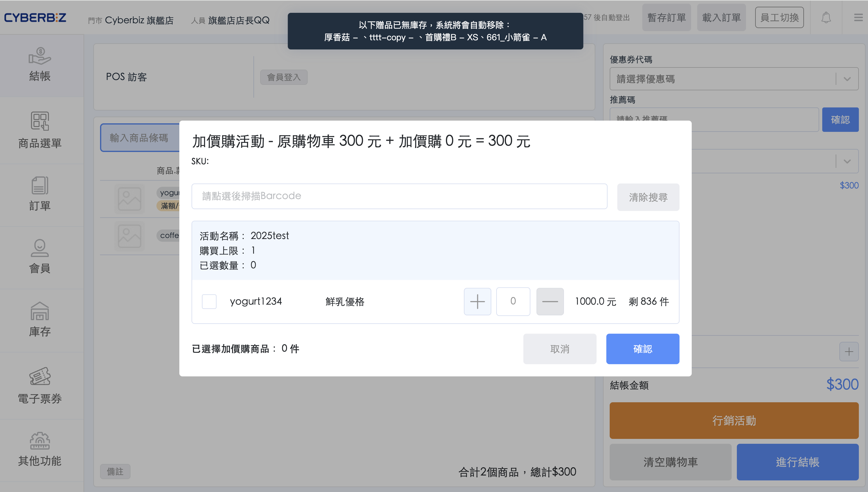Click the 暫存訂單 hold order tab

point(666,18)
